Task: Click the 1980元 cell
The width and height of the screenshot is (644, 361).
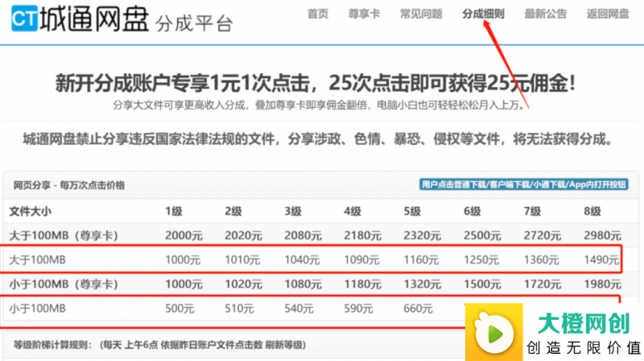Action: (602, 284)
